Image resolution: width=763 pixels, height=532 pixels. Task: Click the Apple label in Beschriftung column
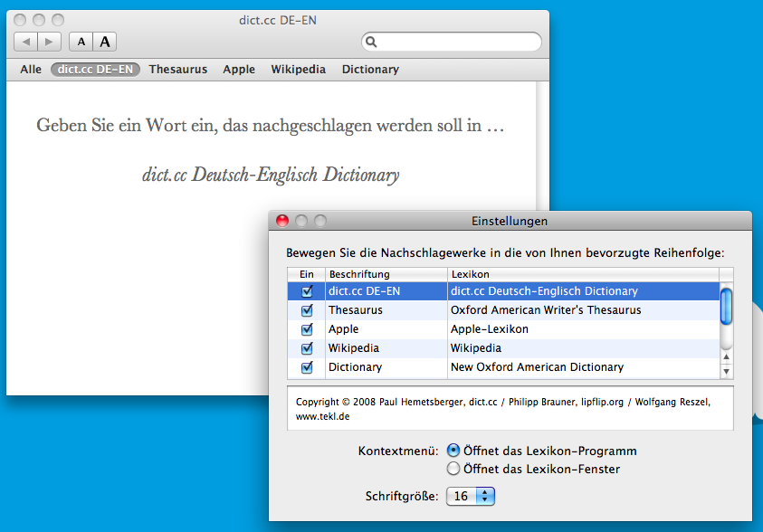[x=344, y=329]
